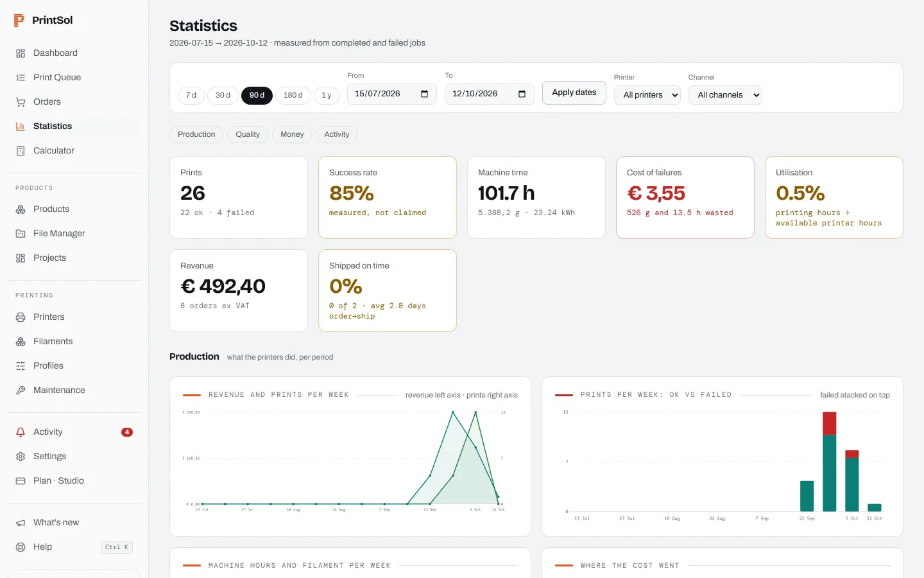Click the Apply dates button

(574, 92)
